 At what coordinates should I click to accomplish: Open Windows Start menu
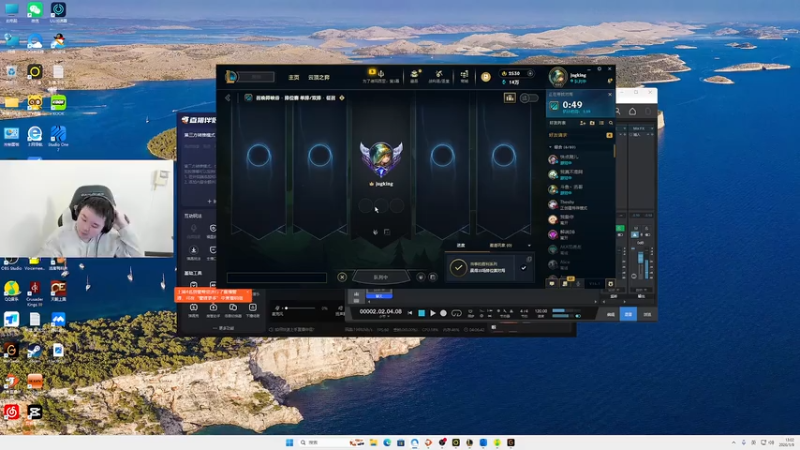click(x=289, y=442)
